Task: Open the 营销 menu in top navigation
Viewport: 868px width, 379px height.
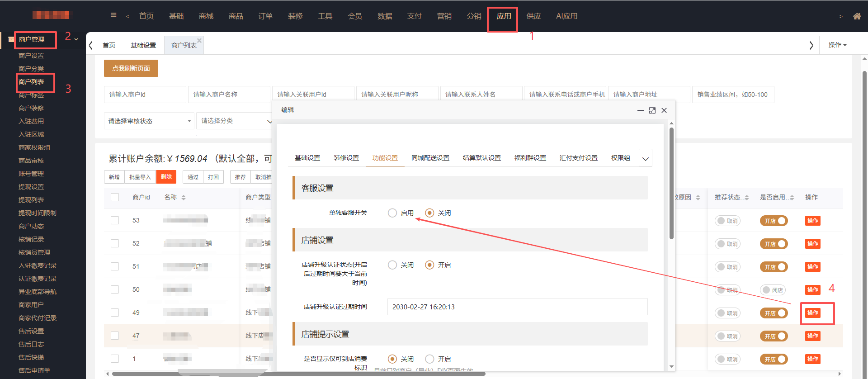Action: click(x=444, y=16)
